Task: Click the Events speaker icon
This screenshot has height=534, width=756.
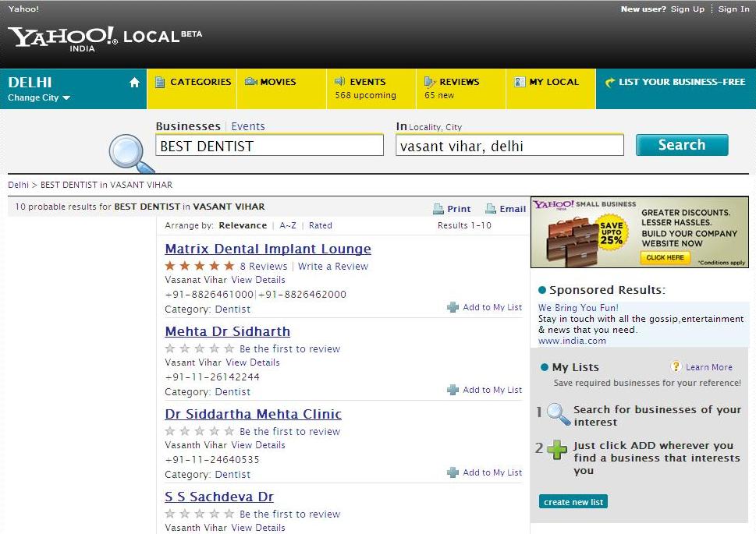Action: (x=340, y=81)
